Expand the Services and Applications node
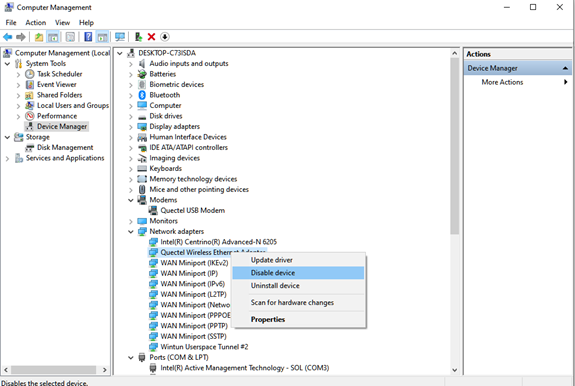575x386 pixels. click(x=7, y=158)
